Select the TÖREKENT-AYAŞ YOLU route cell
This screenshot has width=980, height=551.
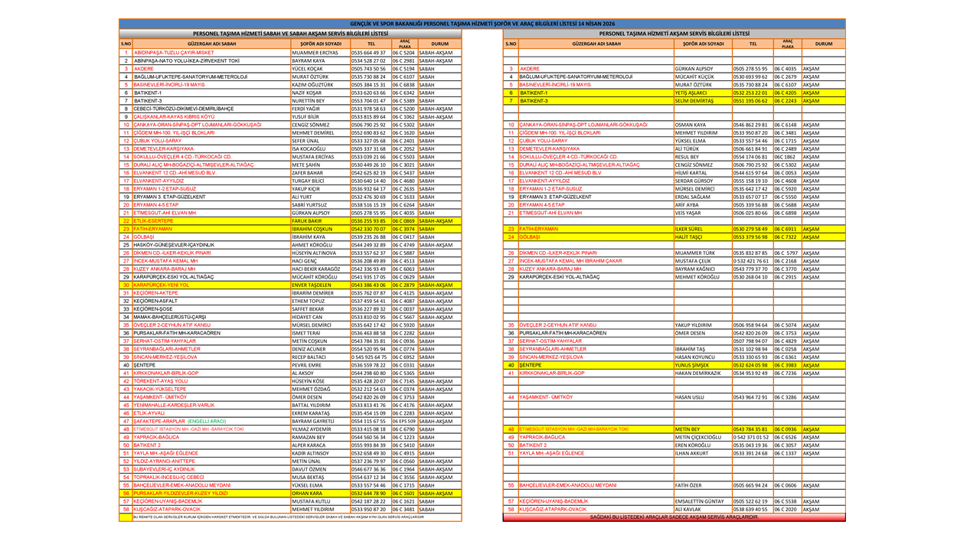pos(161,380)
